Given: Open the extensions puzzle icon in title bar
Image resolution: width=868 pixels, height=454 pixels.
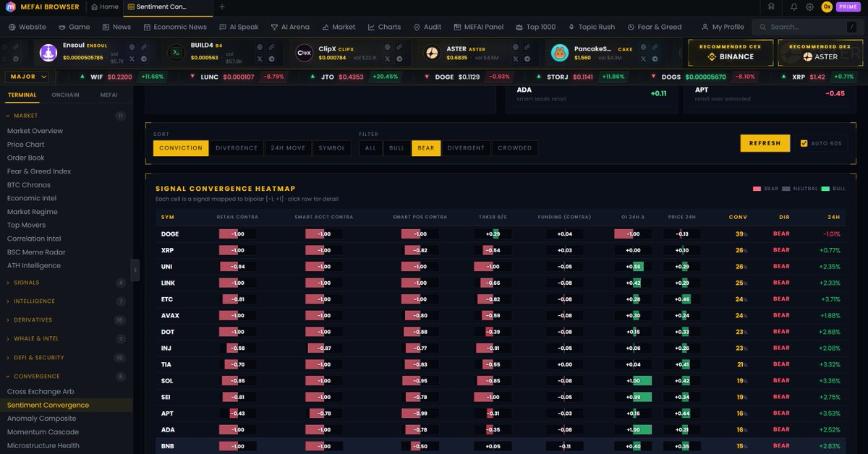Looking at the screenshot, I should [772, 7].
